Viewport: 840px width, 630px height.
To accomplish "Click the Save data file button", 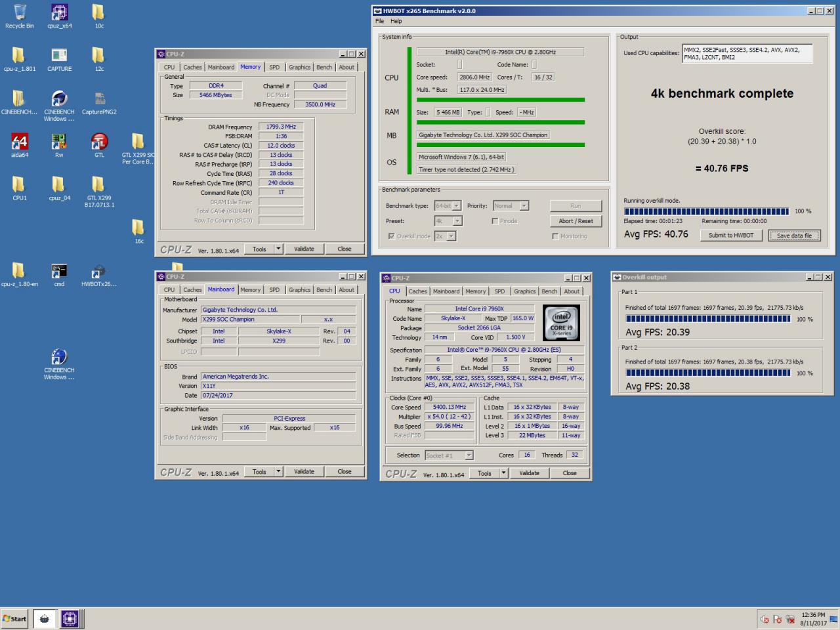I will (794, 236).
